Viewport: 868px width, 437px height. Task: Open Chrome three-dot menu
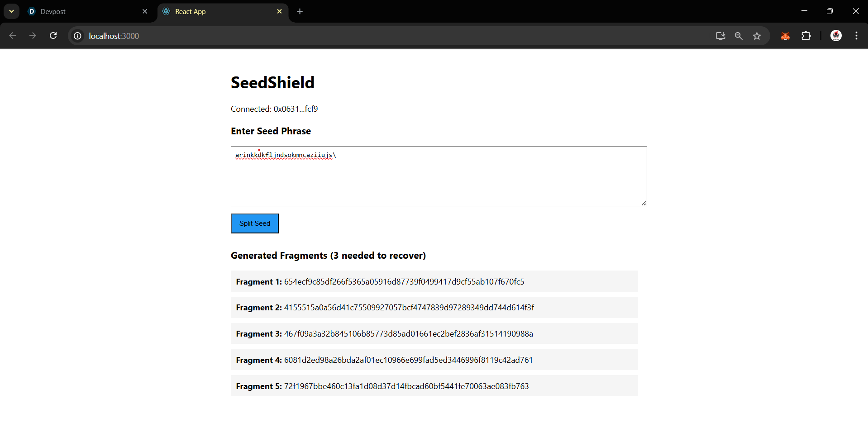coord(856,36)
